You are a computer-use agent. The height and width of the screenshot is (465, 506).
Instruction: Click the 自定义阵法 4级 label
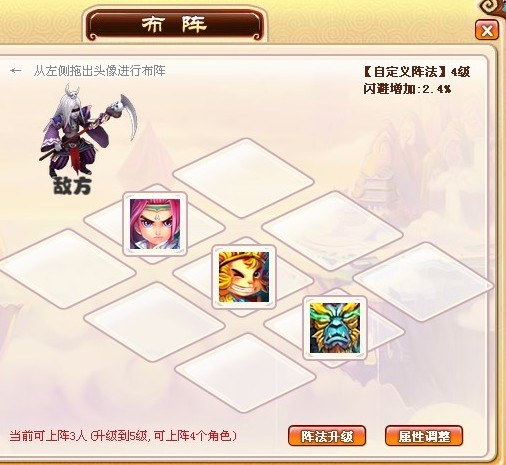[417, 72]
